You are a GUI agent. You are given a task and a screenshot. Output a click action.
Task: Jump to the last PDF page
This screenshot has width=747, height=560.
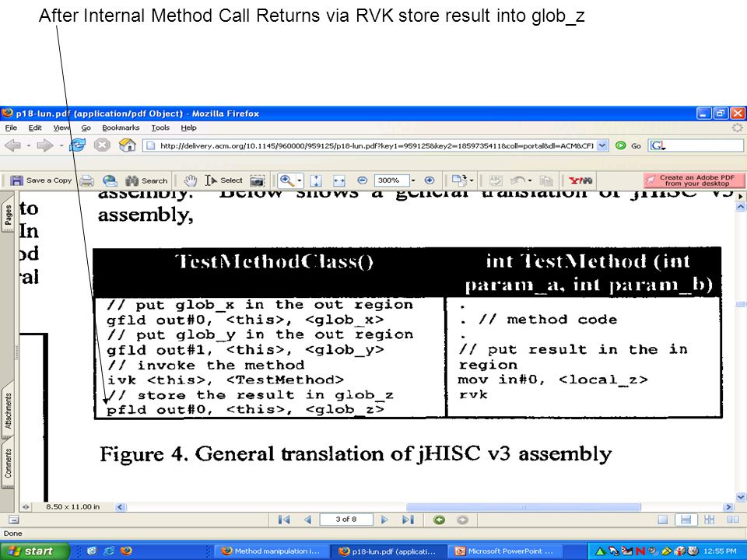pyautogui.click(x=409, y=520)
